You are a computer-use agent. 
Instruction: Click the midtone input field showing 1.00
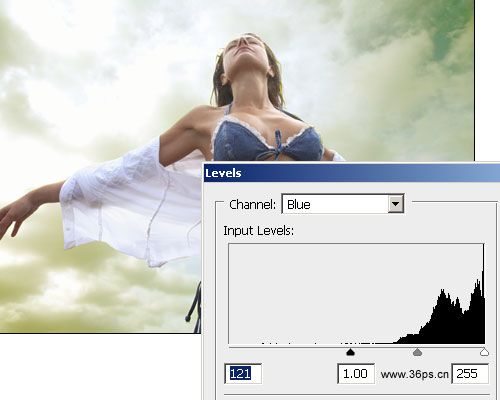pyautogui.click(x=356, y=374)
